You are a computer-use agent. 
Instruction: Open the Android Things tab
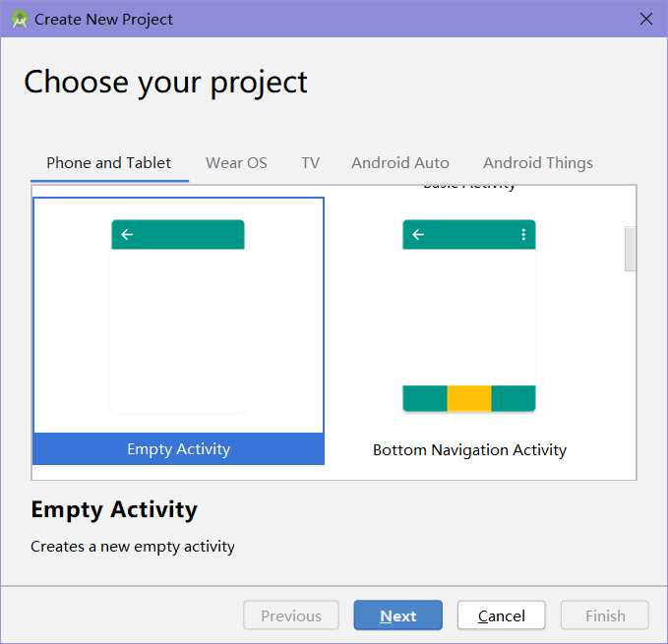[538, 162]
